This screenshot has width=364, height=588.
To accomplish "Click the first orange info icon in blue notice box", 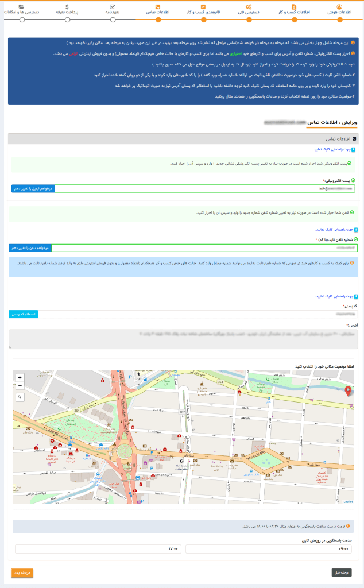I will 353,42.
